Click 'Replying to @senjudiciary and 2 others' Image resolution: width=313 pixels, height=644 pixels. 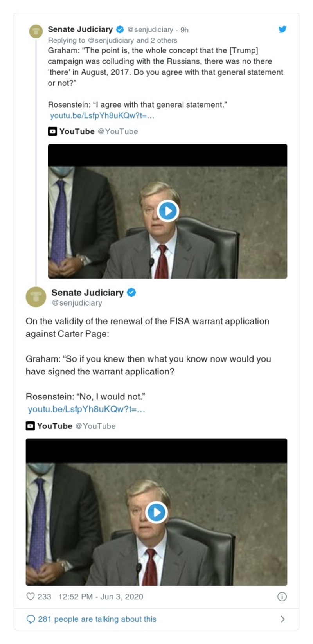[x=112, y=40]
